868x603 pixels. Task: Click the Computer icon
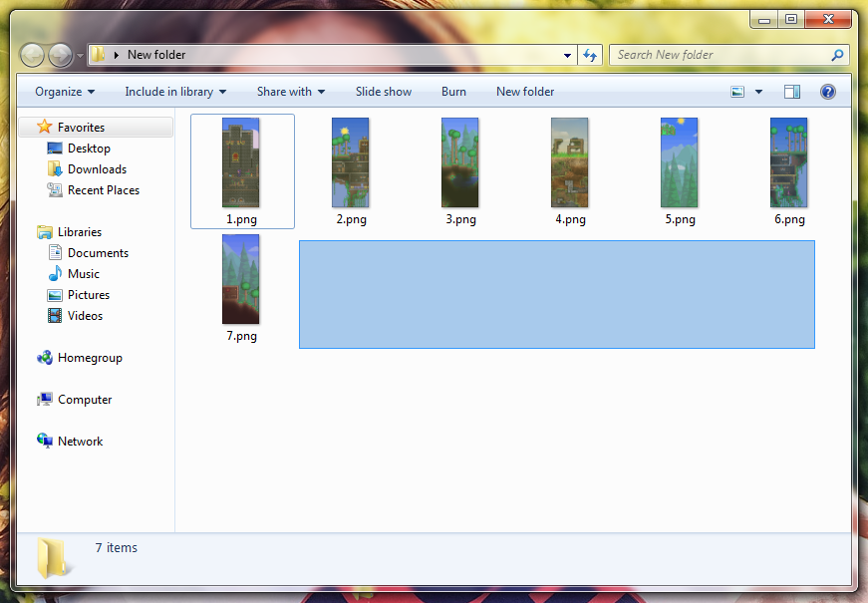pos(45,400)
